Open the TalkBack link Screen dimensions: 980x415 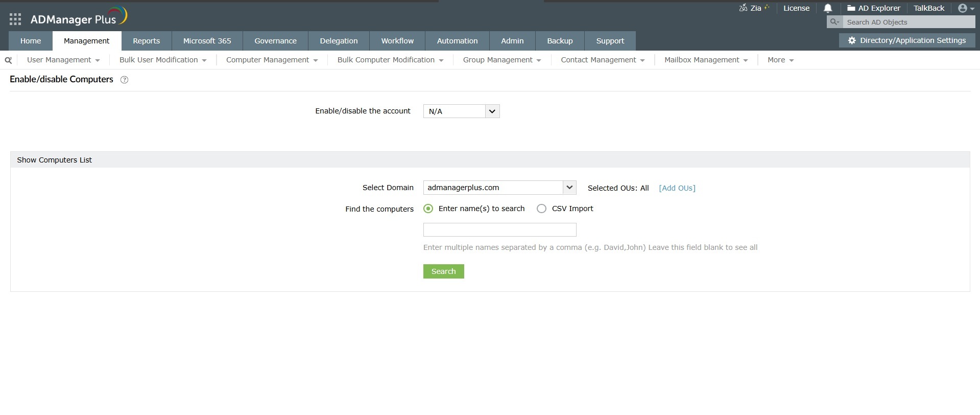point(929,8)
